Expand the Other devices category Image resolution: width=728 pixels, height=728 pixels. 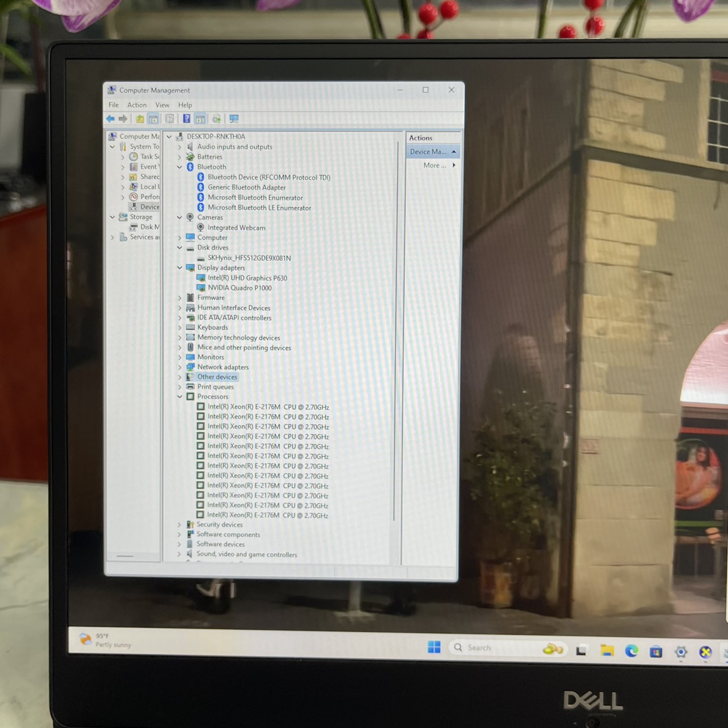(180, 377)
